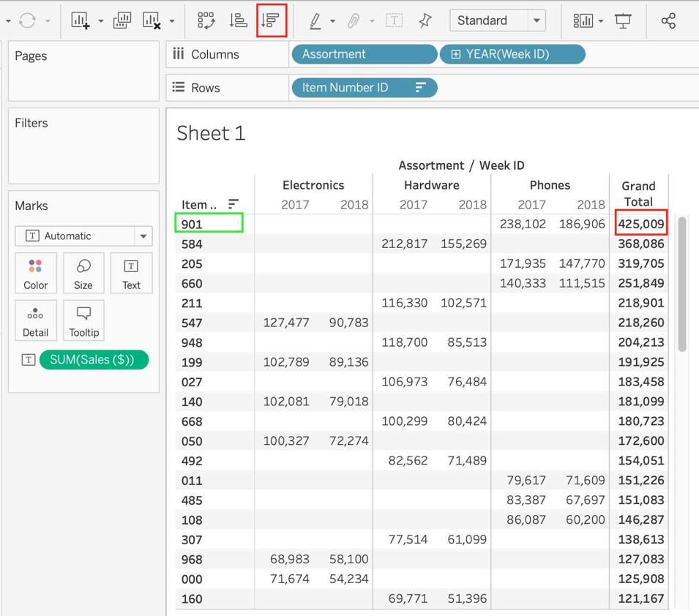699x616 pixels.
Task: Click the sort descending toolbar icon
Action: click(271, 20)
